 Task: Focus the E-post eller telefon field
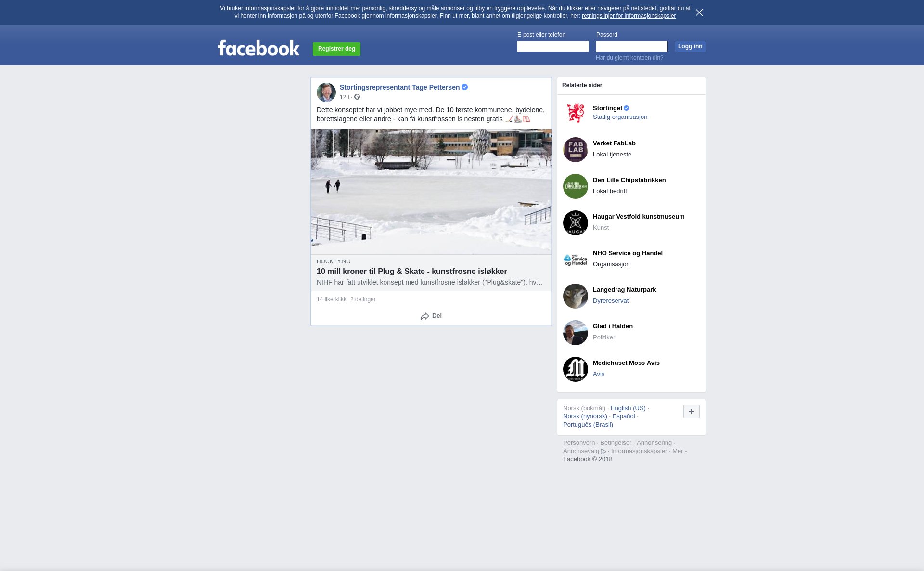pyautogui.click(x=553, y=46)
